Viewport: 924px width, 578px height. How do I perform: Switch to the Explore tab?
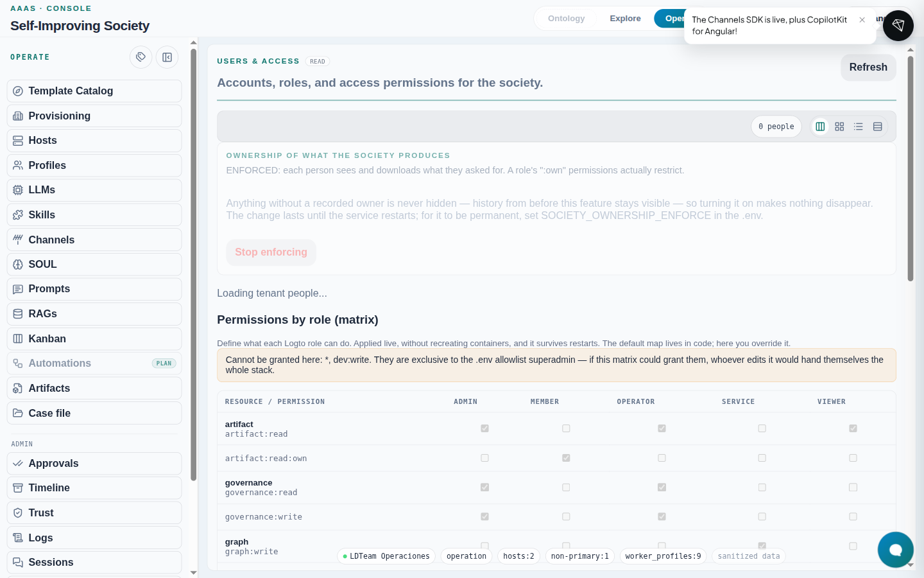click(625, 19)
